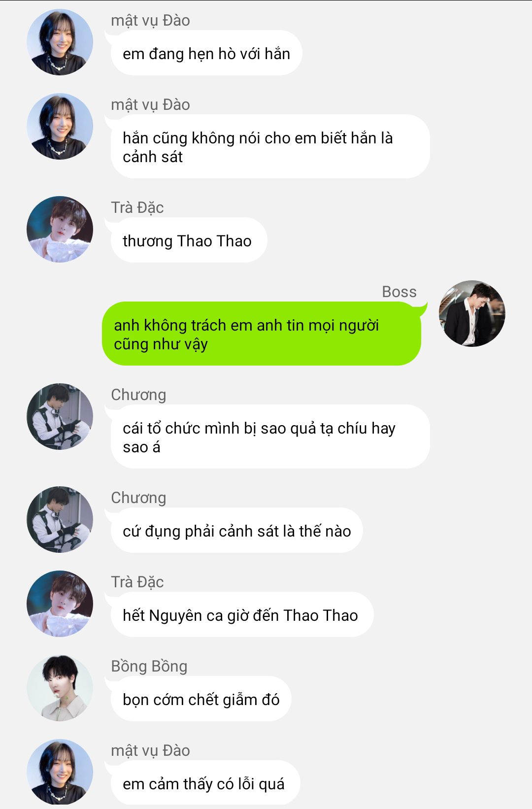Select the bubble 'hắn cũng không nói cho em biết'
The height and width of the screenshot is (809, 532).
point(270,147)
